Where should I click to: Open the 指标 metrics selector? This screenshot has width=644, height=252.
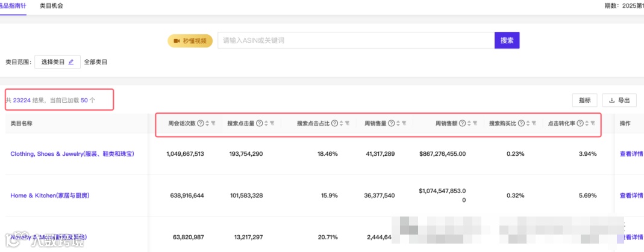[584, 100]
